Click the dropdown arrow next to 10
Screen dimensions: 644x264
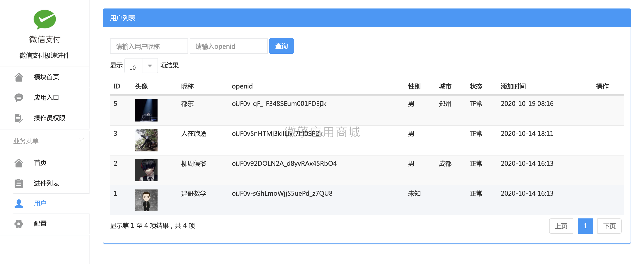pyautogui.click(x=150, y=66)
